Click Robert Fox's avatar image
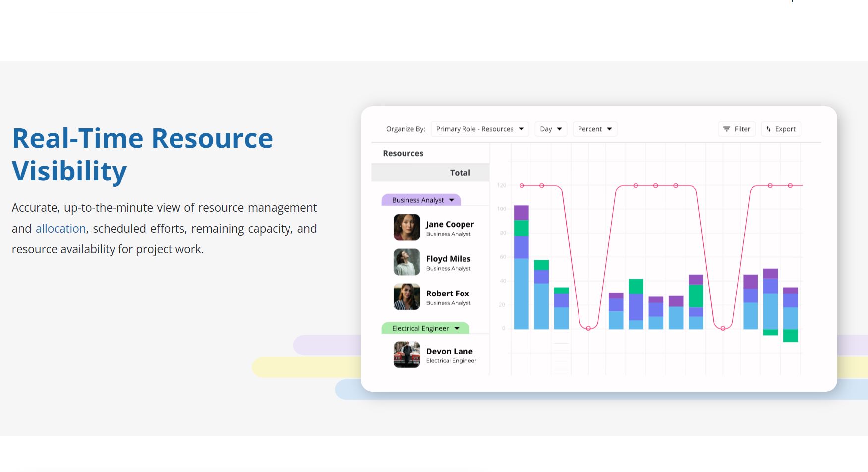This screenshot has height=472, width=868. click(406, 296)
